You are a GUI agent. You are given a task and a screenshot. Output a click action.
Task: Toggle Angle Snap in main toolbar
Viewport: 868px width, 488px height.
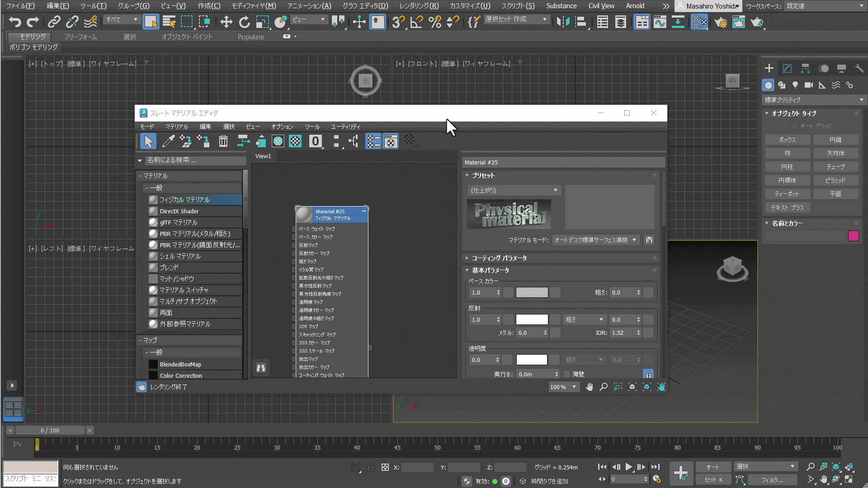click(x=416, y=22)
